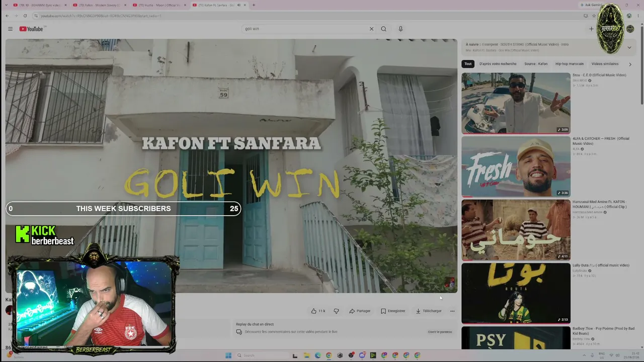Switch to the BGHAWNI lyric video tab

pyautogui.click(x=39, y=5)
